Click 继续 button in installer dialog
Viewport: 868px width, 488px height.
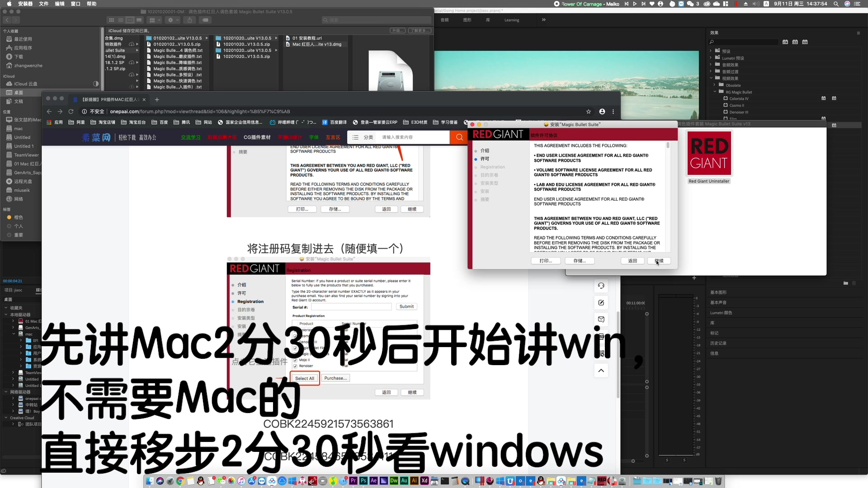point(659,260)
